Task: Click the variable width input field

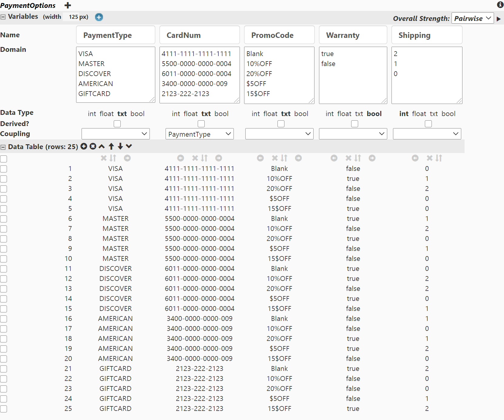Action: point(73,17)
